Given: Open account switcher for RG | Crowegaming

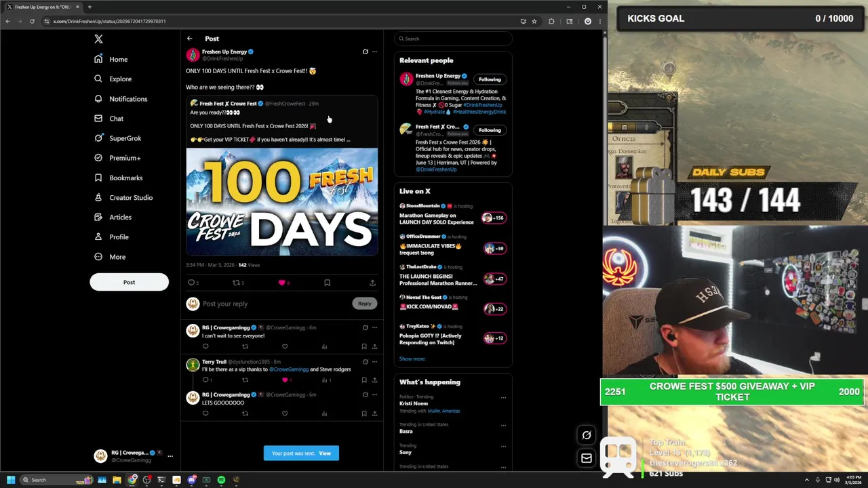Looking at the screenshot, I should point(134,456).
